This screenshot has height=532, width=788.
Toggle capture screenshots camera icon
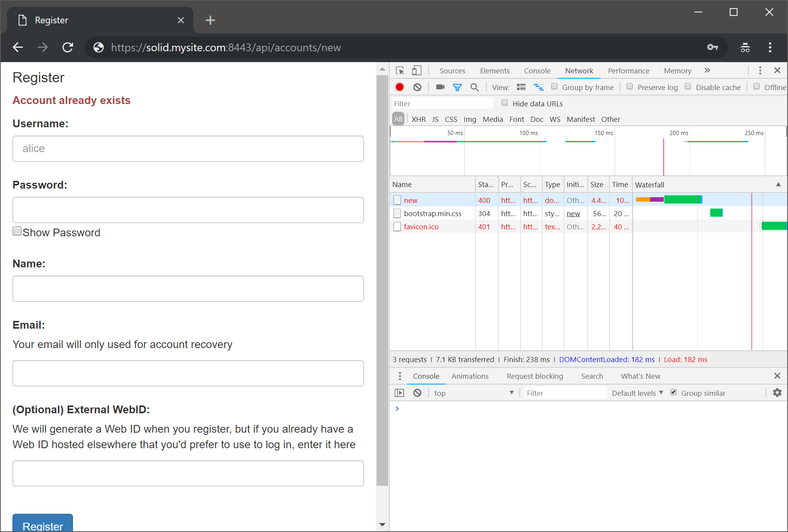(x=440, y=87)
